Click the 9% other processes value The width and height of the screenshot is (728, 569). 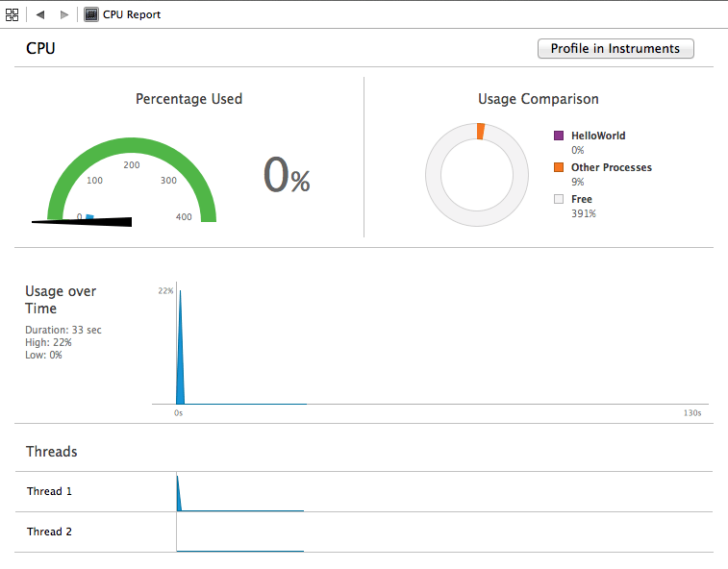[x=578, y=182]
